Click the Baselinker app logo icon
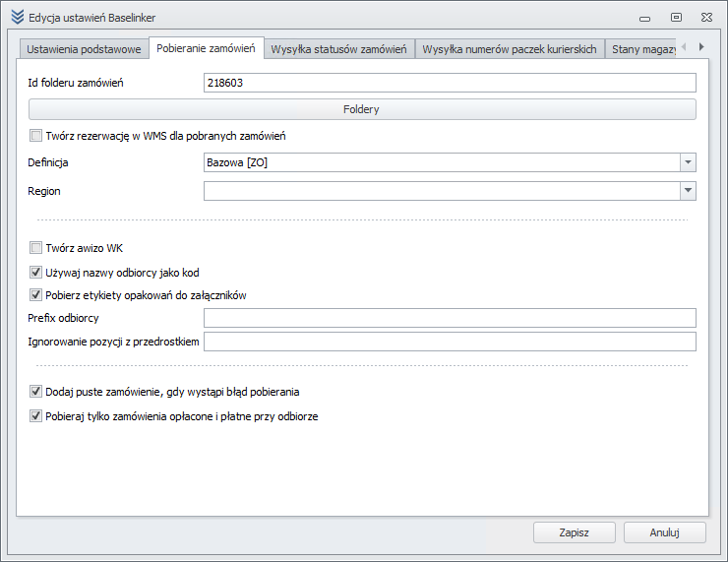Image resolution: width=728 pixels, height=562 pixels. click(17, 17)
